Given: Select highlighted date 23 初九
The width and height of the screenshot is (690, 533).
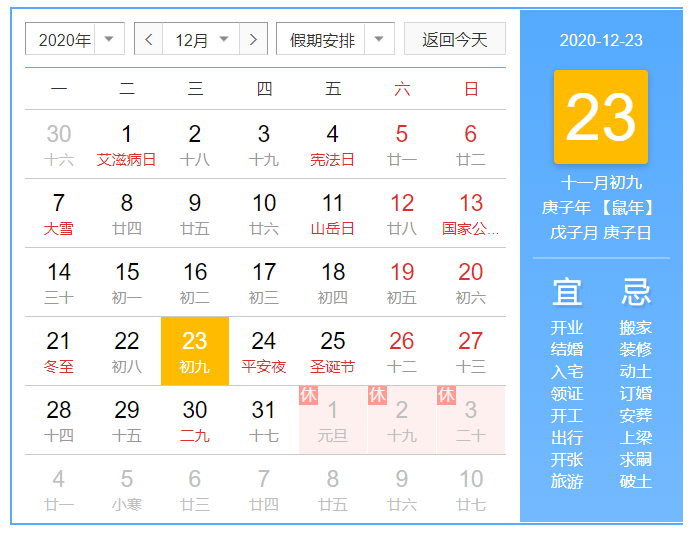Looking at the screenshot, I should click(x=195, y=351).
